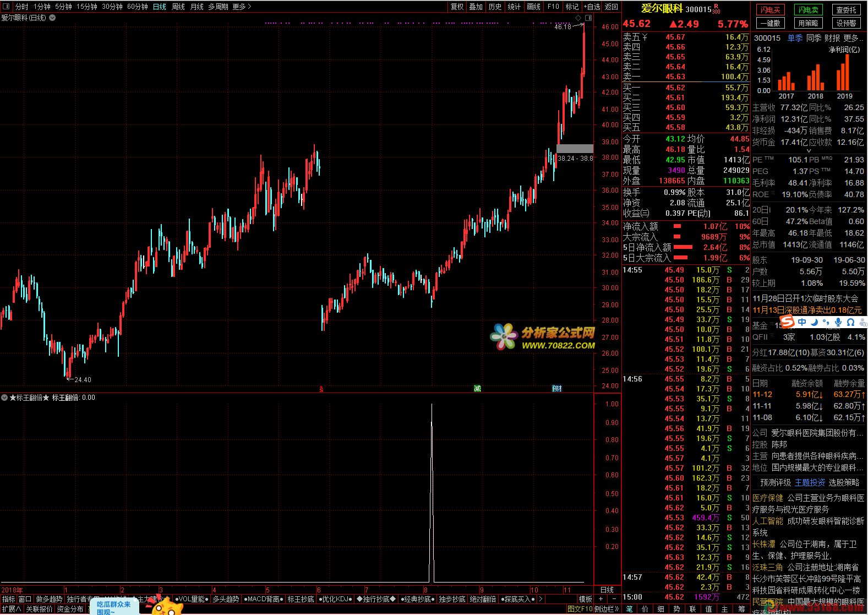The width and height of the screenshot is (868, 615).
Task: Open the 多周期 multi-period view
Action: [x=218, y=7]
